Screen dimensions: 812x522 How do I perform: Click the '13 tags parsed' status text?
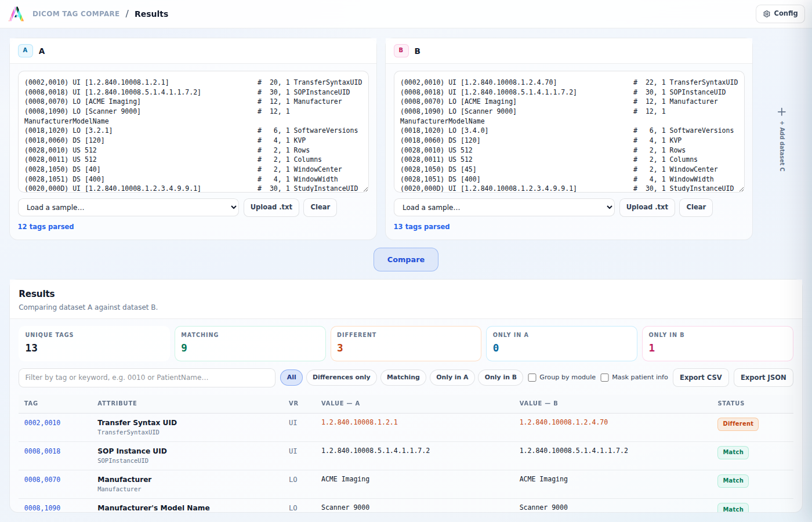click(x=422, y=227)
